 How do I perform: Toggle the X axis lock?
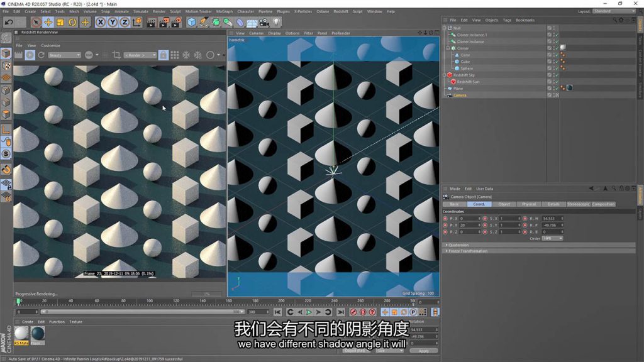pyautogui.click(x=100, y=22)
